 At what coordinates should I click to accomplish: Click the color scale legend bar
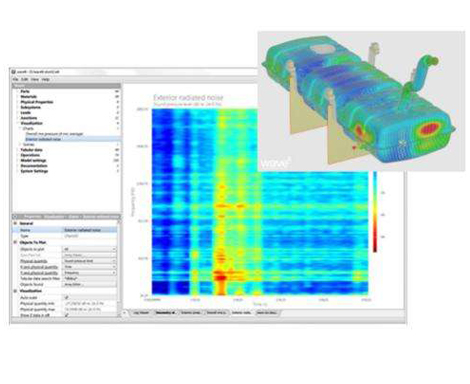[x=375, y=211]
